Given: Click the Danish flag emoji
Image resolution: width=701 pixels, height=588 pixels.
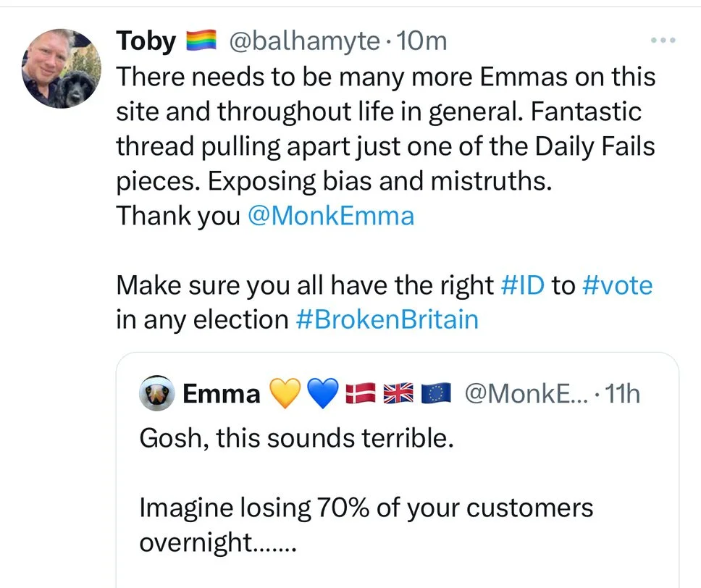Looking at the screenshot, I should 360,394.
